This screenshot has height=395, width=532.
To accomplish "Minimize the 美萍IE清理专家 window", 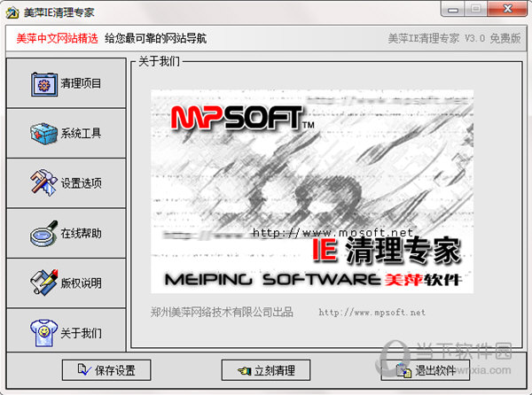I will (x=452, y=9).
